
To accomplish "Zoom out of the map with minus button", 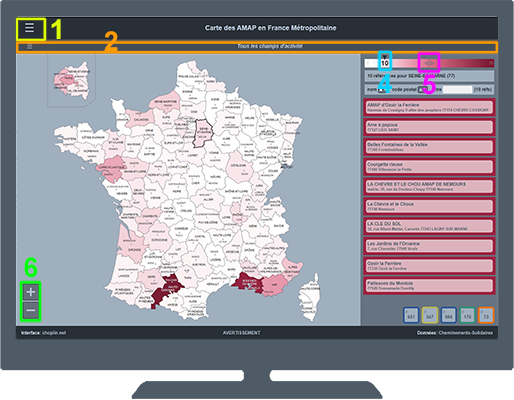I will (31, 310).
